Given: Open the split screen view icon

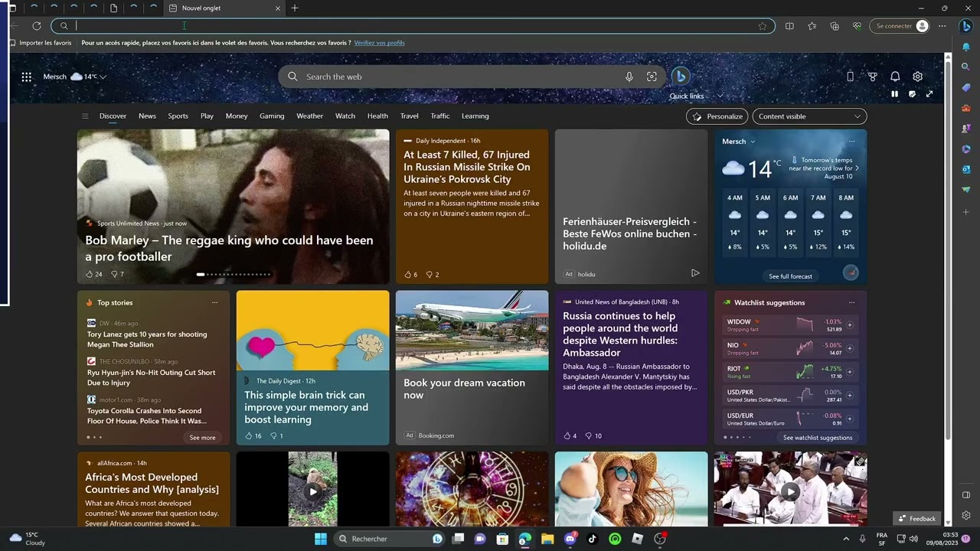Looking at the screenshot, I should [x=789, y=26].
